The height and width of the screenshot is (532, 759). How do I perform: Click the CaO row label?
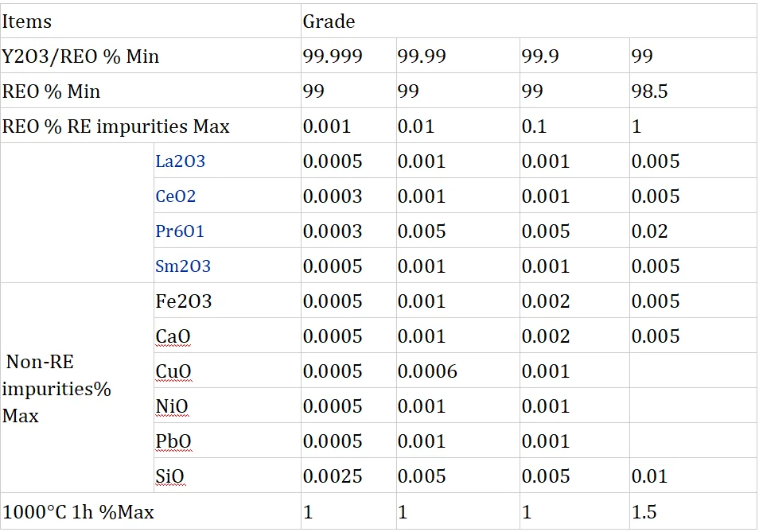click(x=173, y=336)
